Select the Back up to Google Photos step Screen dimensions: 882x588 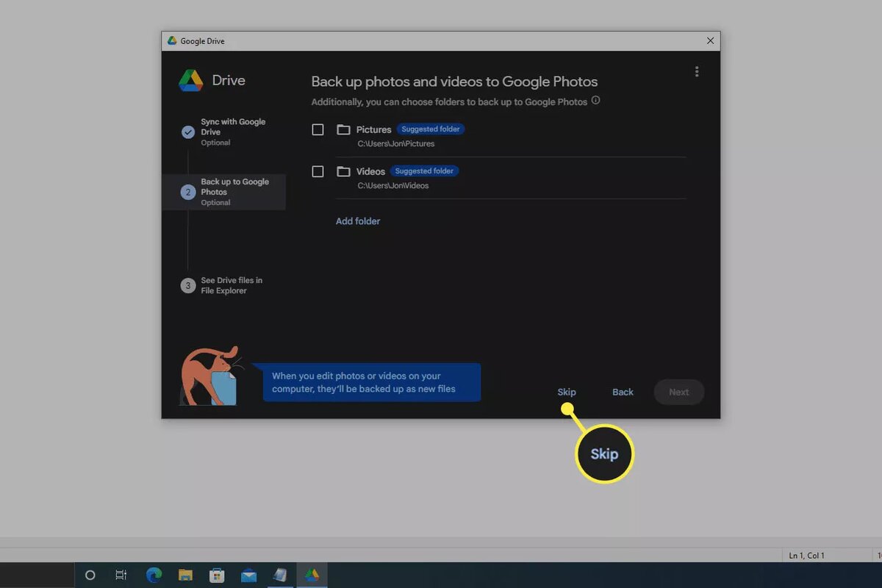pyautogui.click(x=223, y=192)
